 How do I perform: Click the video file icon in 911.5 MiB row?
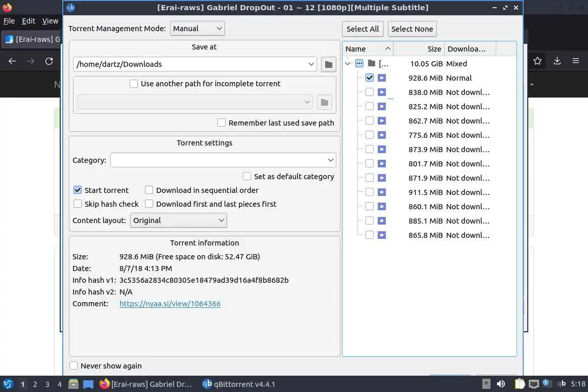382,192
